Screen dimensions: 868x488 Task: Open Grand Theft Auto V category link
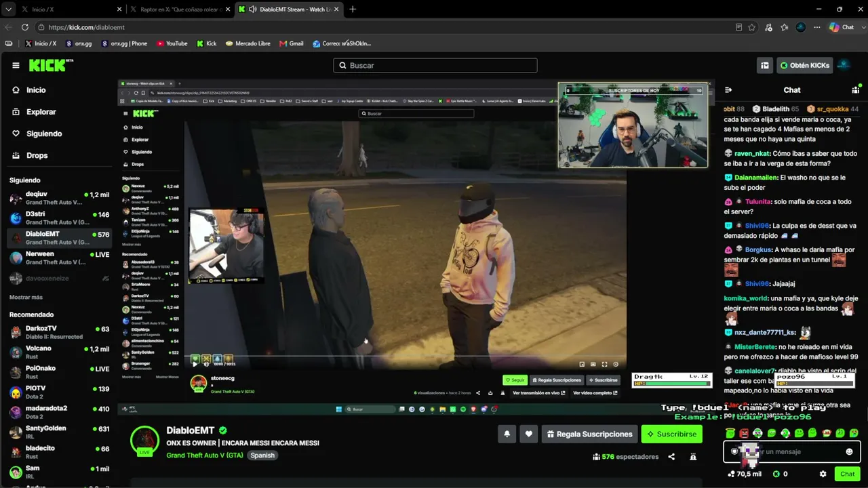[x=205, y=455]
